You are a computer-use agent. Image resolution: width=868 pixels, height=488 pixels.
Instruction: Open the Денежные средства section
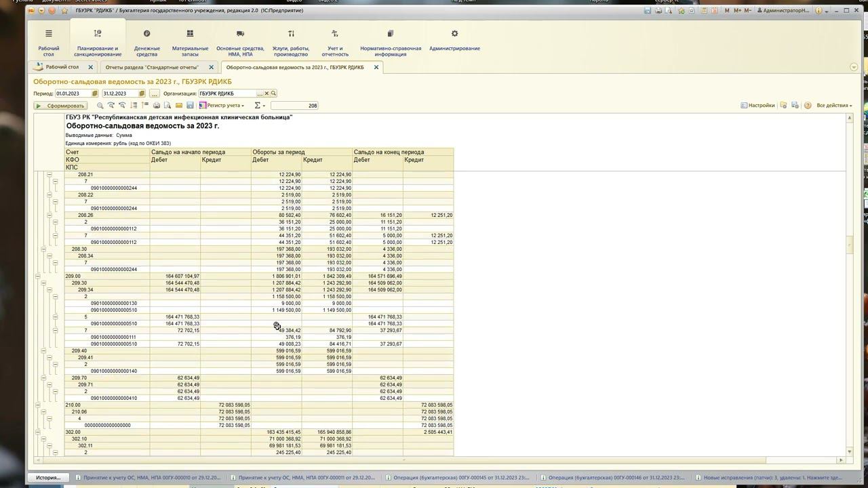pos(146,42)
